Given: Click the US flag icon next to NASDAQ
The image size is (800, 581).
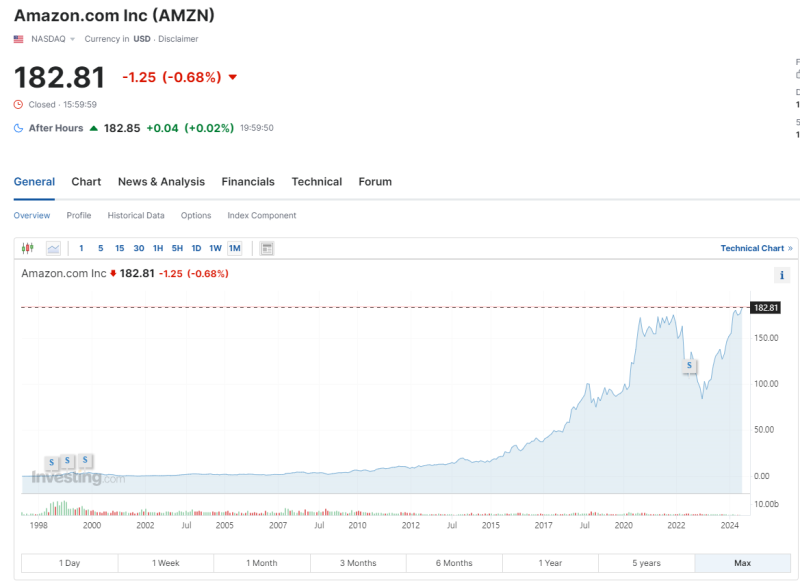Looking at the screenshot, I should tap(18, 39).
